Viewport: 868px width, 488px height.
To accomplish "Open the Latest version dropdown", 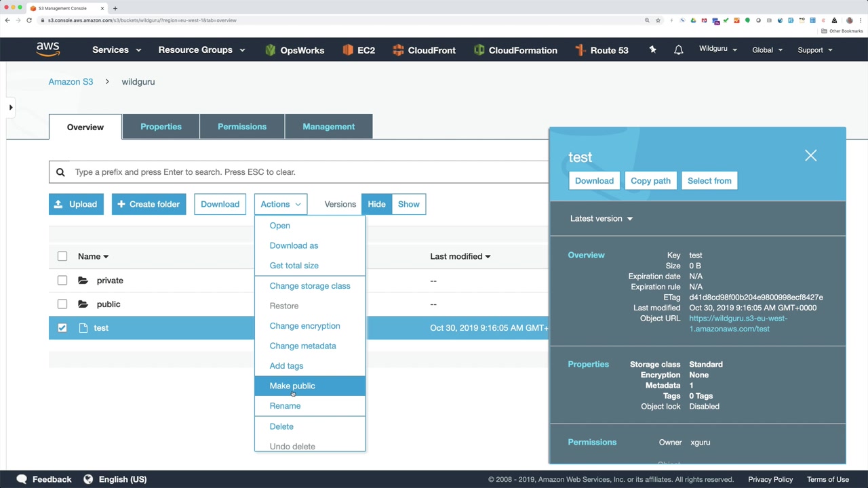I will pyautogui.click(x=601, y=219).
